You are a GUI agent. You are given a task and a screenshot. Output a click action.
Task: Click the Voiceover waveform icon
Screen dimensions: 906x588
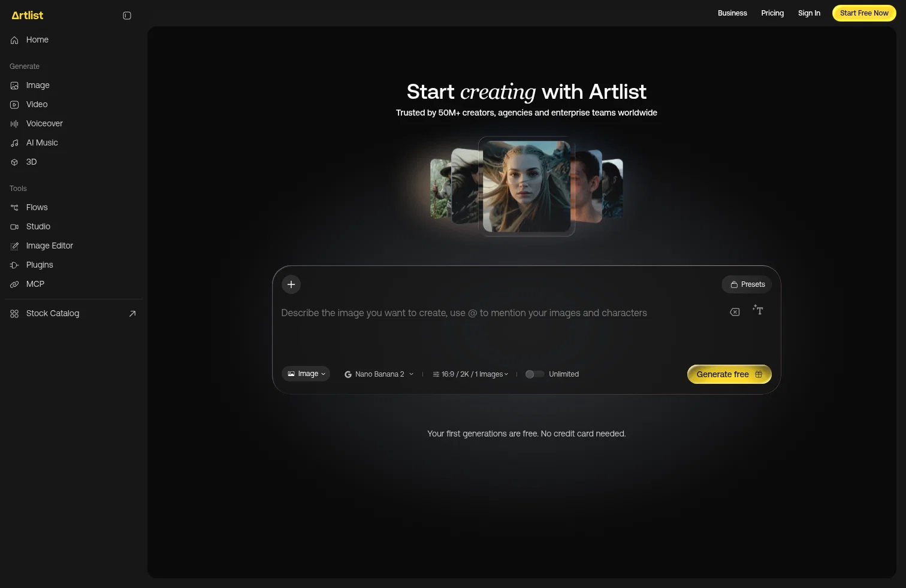(x=14, y=124)
